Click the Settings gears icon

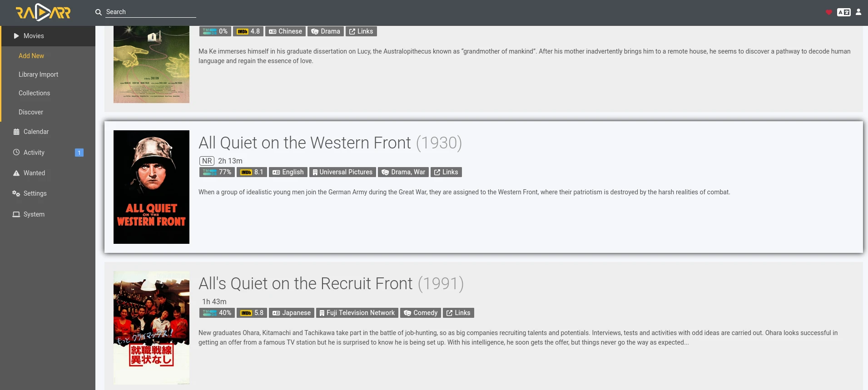[x=16, y=193]
